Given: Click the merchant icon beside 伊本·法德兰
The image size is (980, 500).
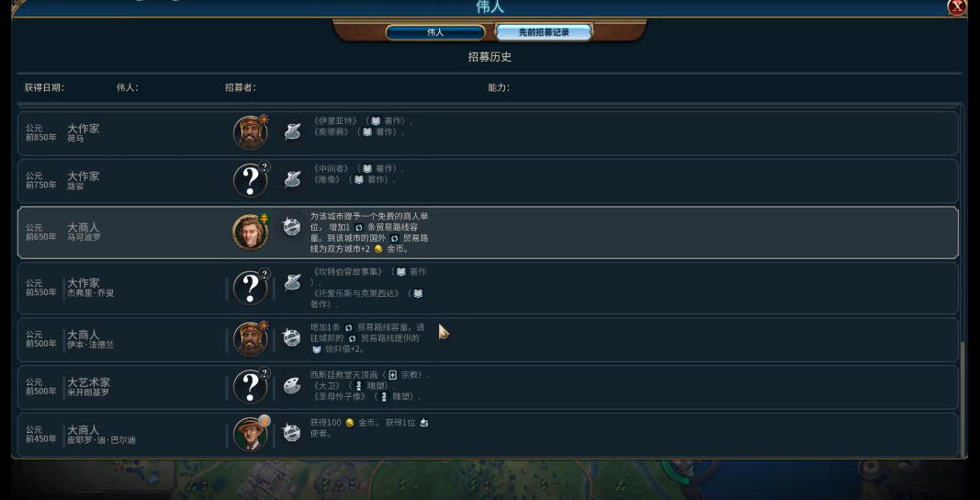Looking at the screenshot, I should 291,337.
